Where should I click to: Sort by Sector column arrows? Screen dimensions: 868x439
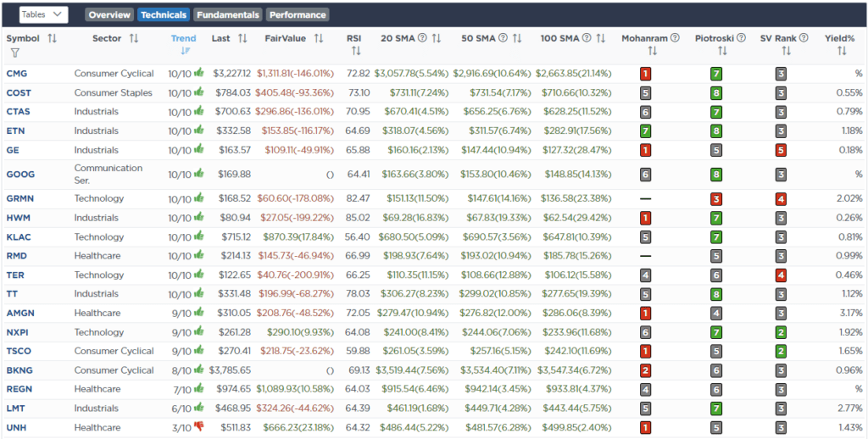(x=133, y=38)
